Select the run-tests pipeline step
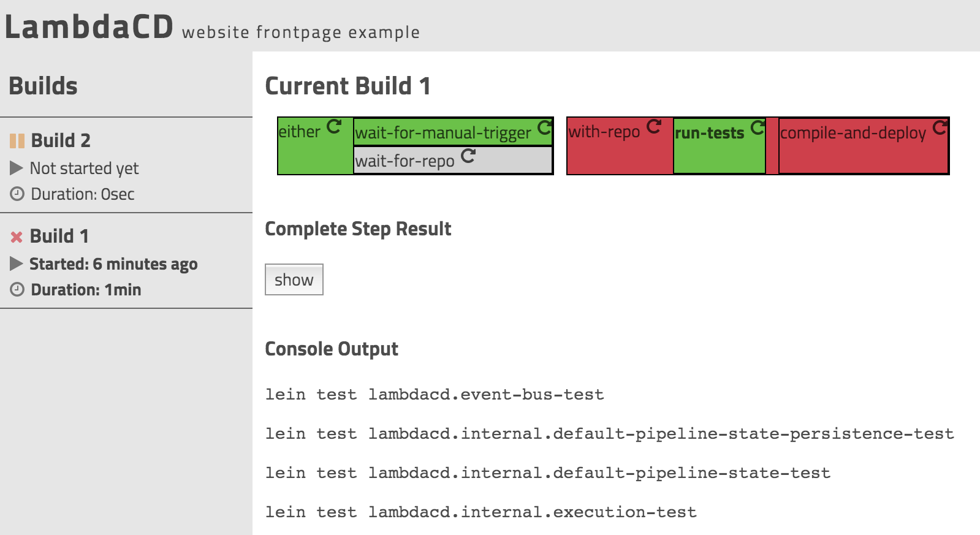 710,133
